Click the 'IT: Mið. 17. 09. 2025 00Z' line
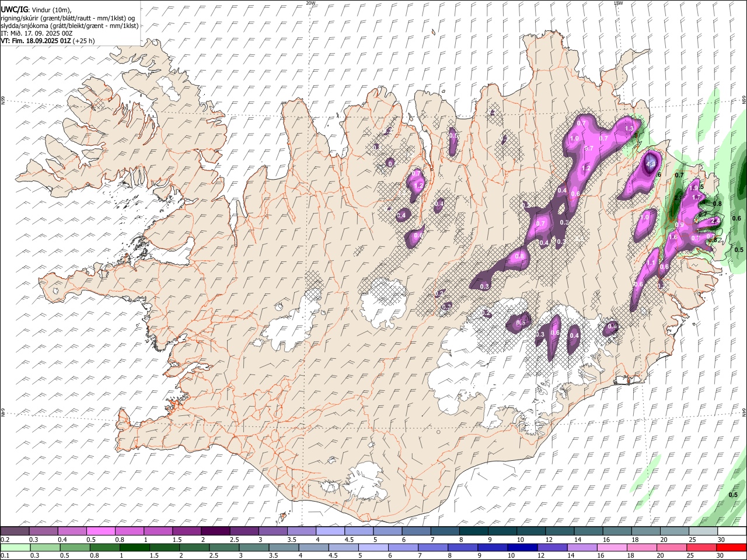Image resolution: width=747 pixels, height=560 pixels. tap(37, 33)
